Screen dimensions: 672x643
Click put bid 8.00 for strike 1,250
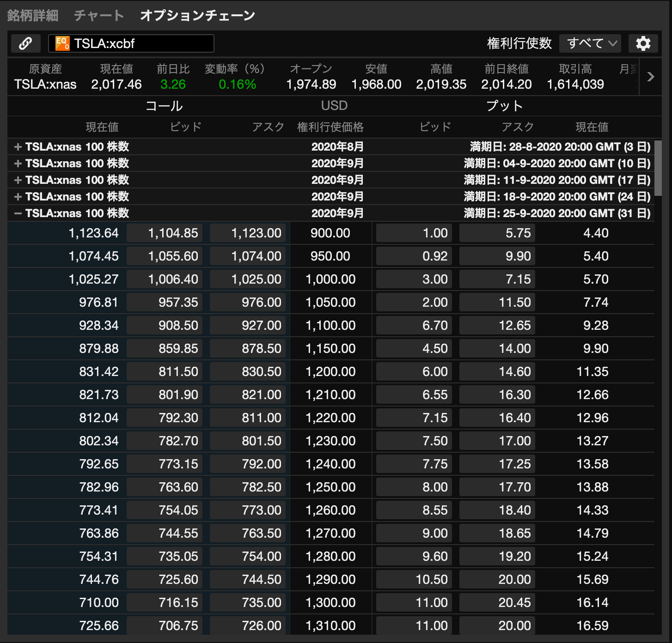coord(414,487)
